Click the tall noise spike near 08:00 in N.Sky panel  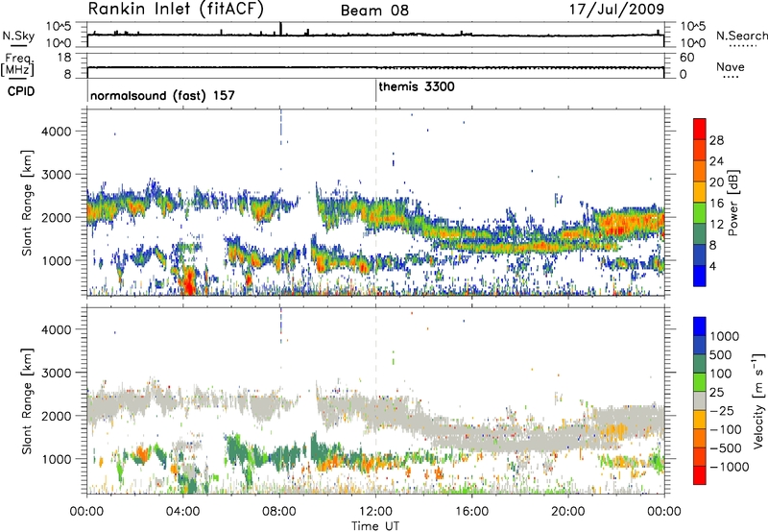point(280,29)
